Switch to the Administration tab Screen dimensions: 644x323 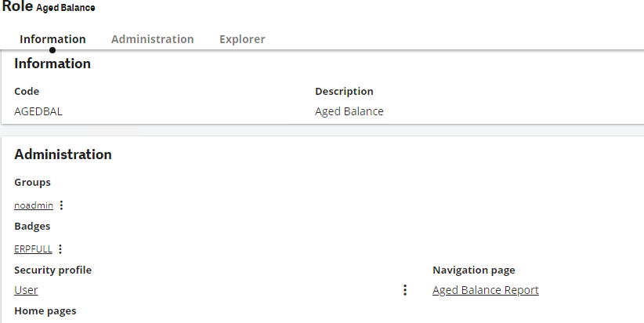click(x=152, y=39)
